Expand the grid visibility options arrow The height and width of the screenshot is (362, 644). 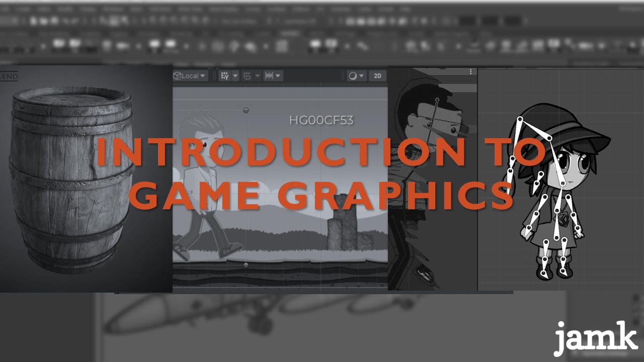pyautogui.click(x=235, y=75)
